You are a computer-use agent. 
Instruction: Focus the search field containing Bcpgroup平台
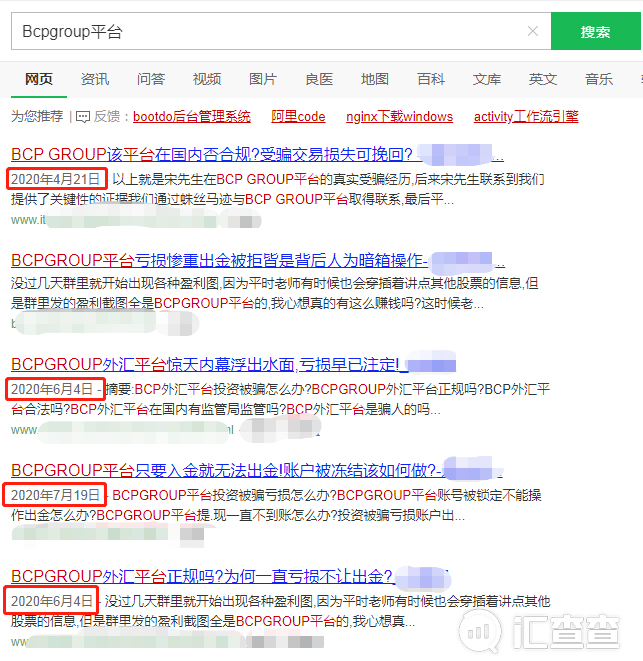pyautogui.click(x=281, y=31)
